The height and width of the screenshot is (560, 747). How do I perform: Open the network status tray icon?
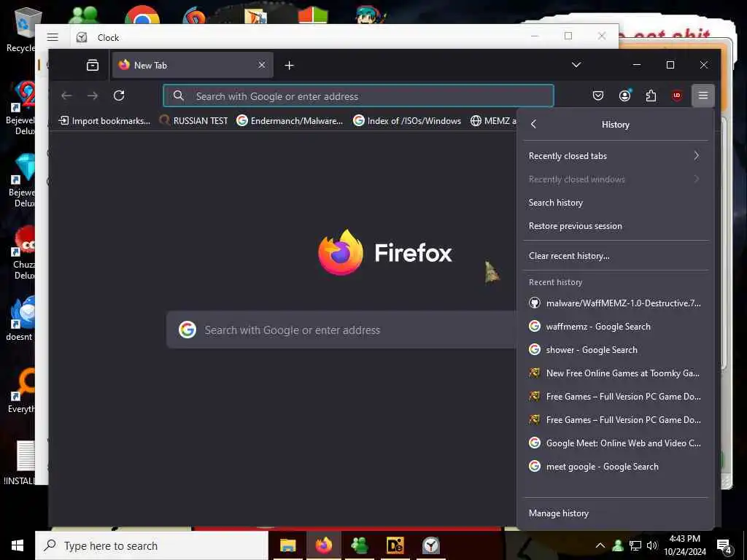(x=635, y=545)
